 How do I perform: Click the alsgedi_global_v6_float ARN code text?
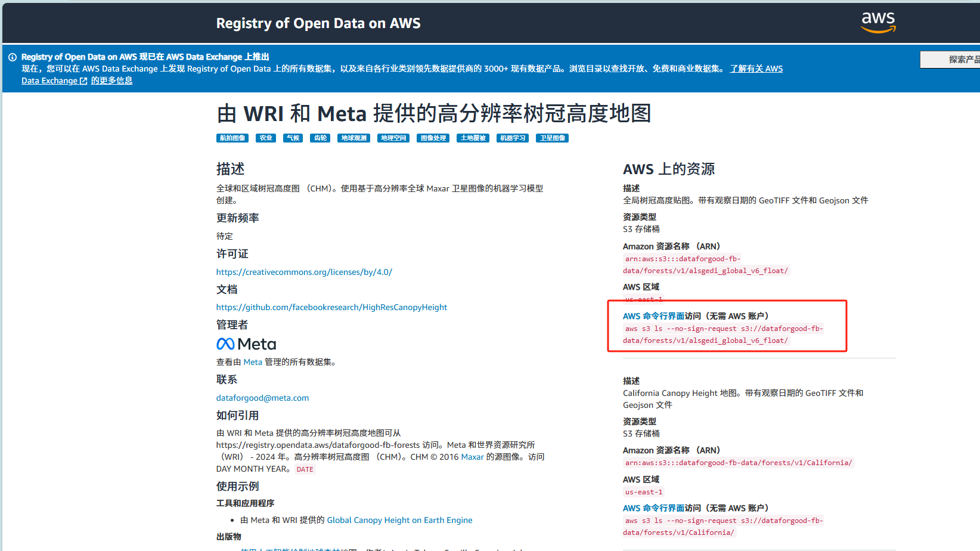click(706, 265)
